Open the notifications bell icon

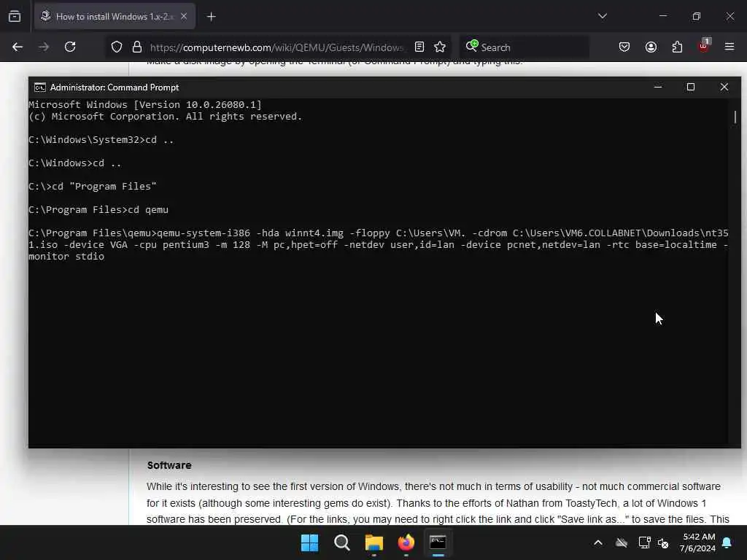coord(727,542)
